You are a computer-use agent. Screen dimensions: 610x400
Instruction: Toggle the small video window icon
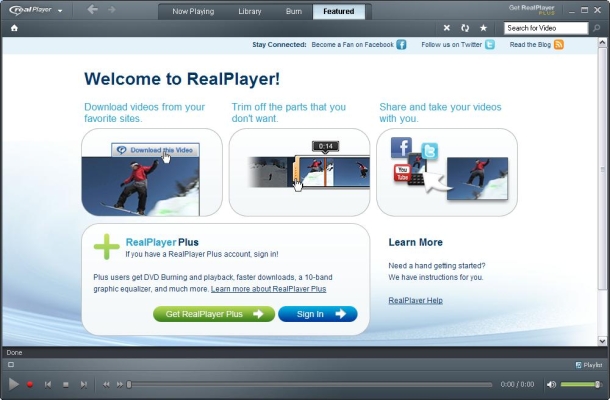(x=11, y=365)
